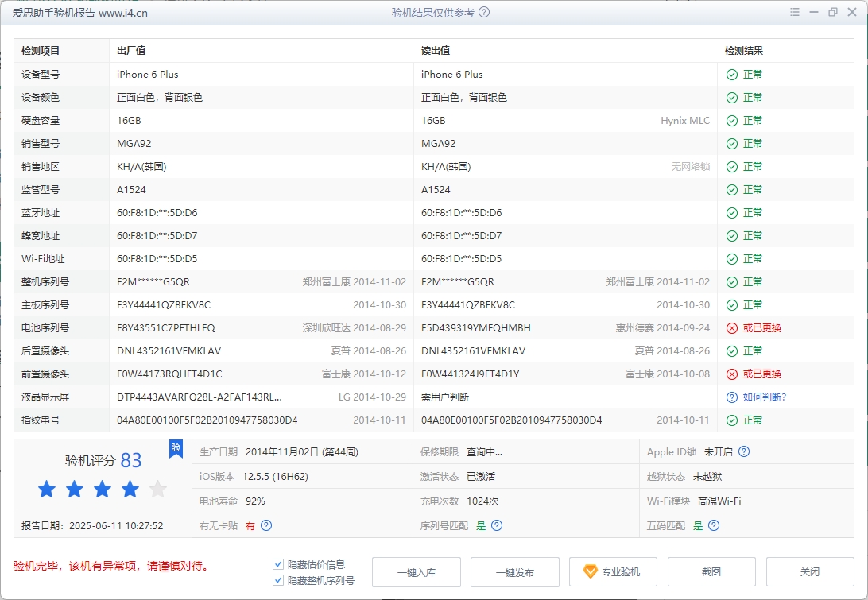Image resolution: width=868 pixels, height=600 pixels.
Task: Click the help icon next to 有无卡贴
Action: tap(266, 525)
